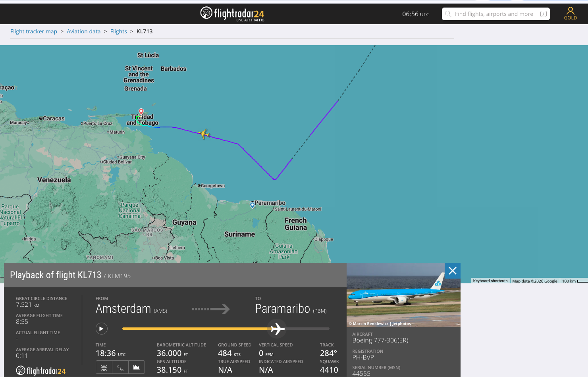Click the center-on-aircraft icon
The image size is (588, 377).
tap(104, 368)
